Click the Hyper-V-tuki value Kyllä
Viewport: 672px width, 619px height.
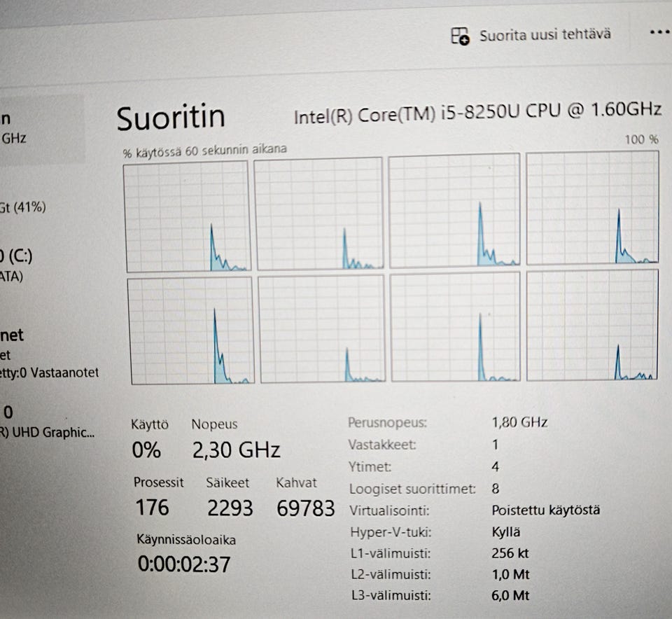[x=505, y=532]
